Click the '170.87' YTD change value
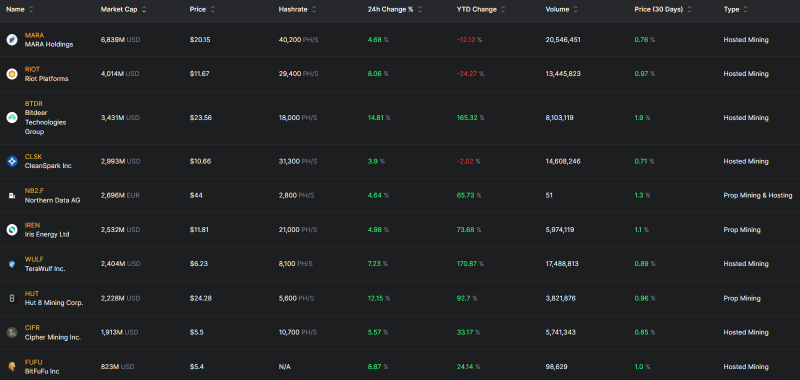 pos(467,264)
